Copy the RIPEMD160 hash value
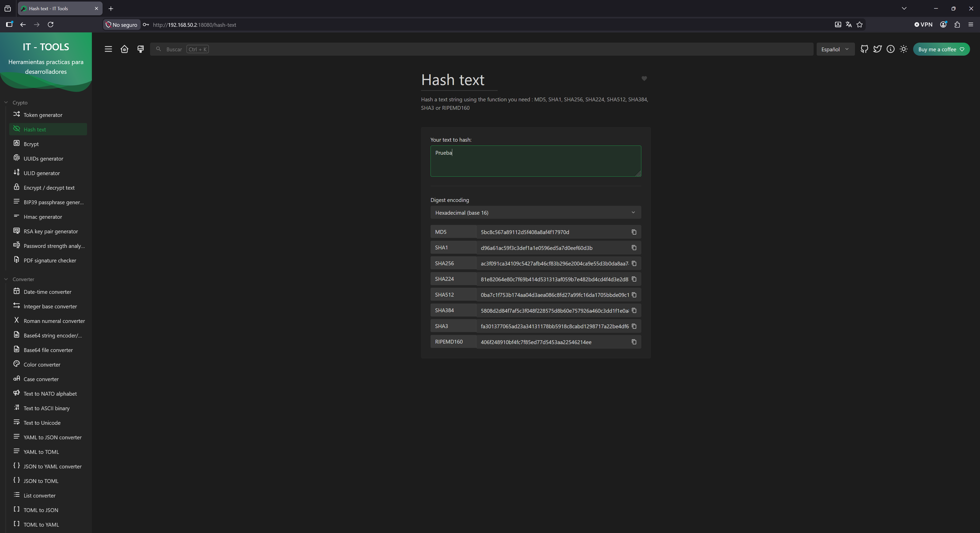Image resolution: width=980 pixels, height=533 pixels. (x=634, y=342)
